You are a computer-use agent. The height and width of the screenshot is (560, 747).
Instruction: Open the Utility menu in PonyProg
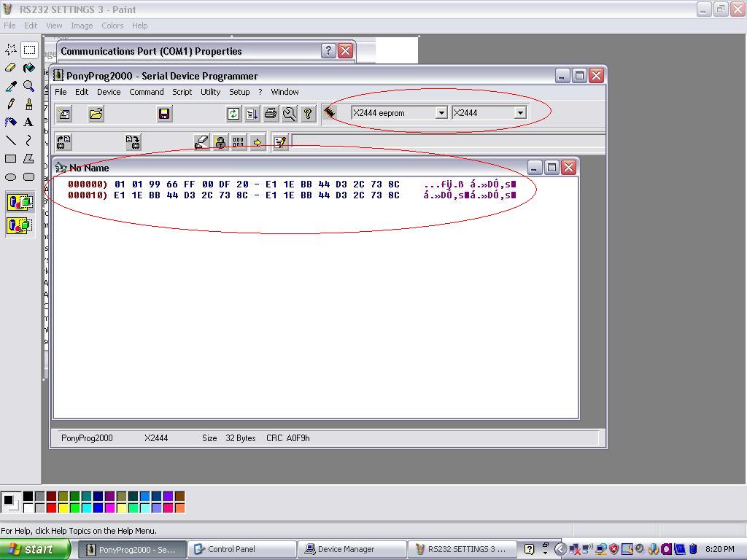(210, 92)
